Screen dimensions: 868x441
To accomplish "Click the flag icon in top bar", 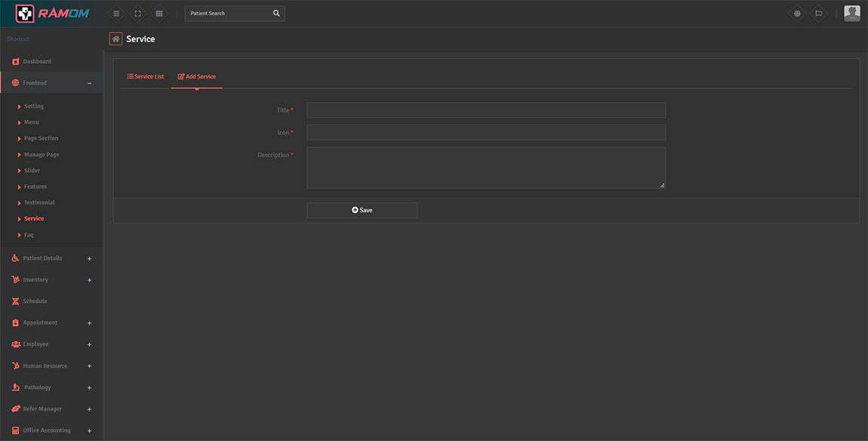I will pyautogui.click(x=818, y=14).
